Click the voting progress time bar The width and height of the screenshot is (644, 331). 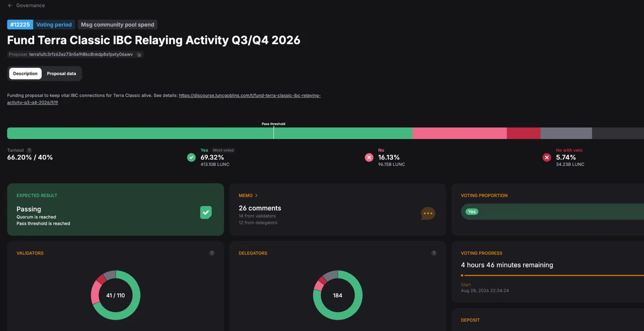(x=552, y=276)
